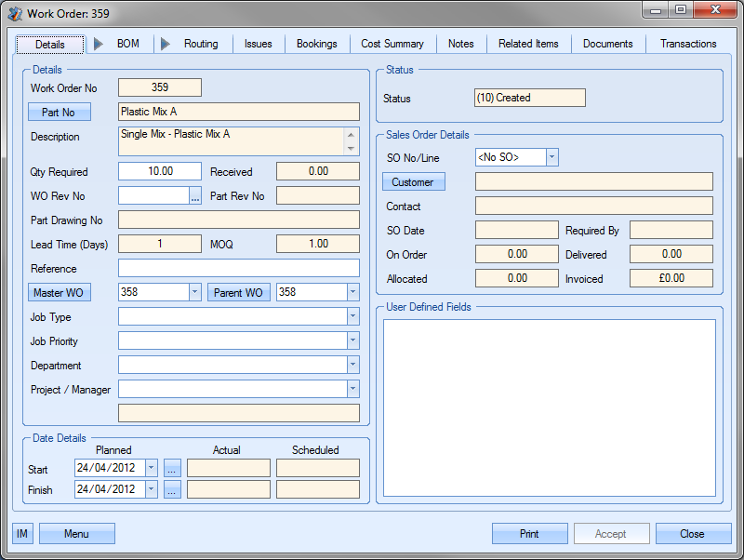Click the IM icon button

[22, 534]
